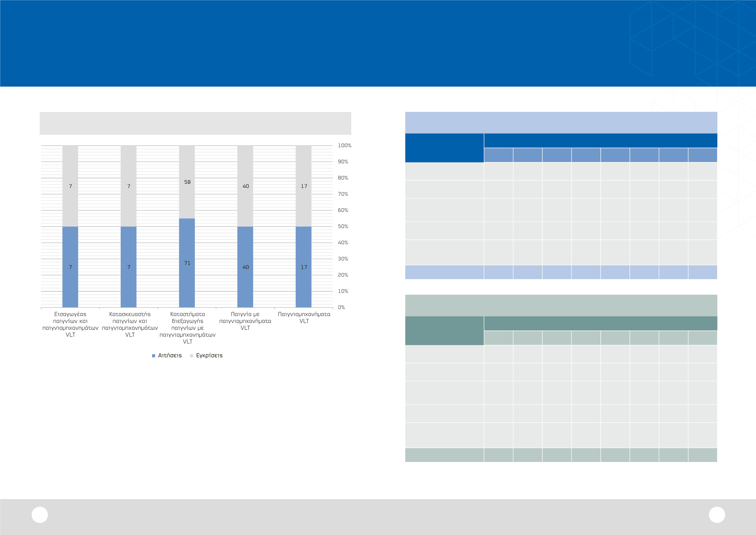Select the 'Εισαγωγέας παιγνίων και παιγνιομηχανημάτων VLT' axis label

point(70,324)
